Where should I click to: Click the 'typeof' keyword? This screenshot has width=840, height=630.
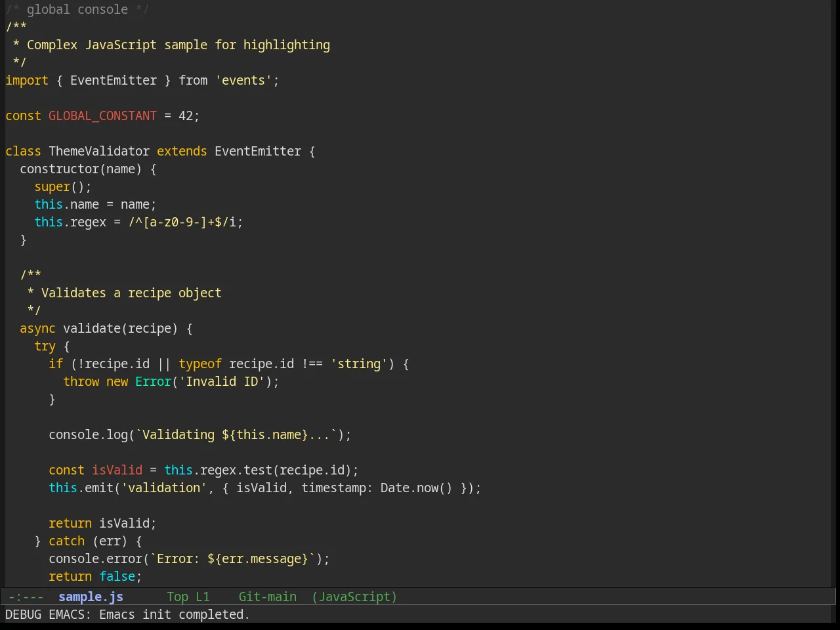(200, 364)
